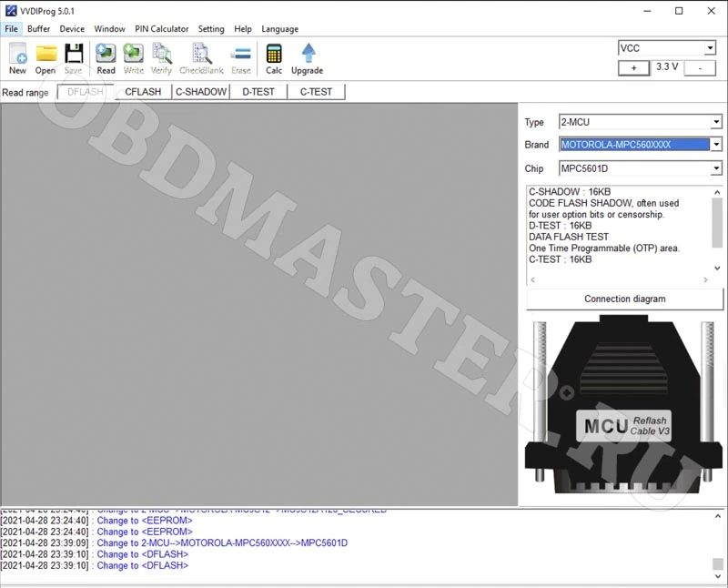Image resolution: width=728 pixels, height=588 pixels.
Task: Select the CFLASH read range
Action: [x=143, y=92]
